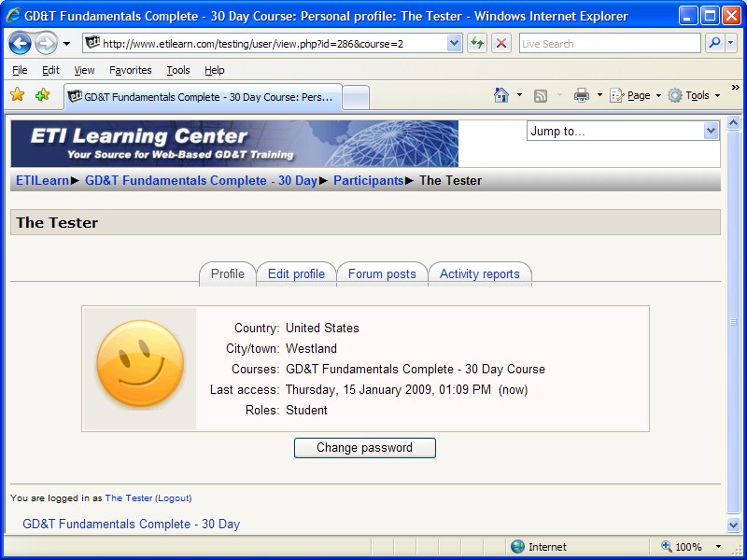The width and height of the screenshot is (747, 560).
Task: Switch to the Activity reports tab
Action: click(x=480, y=274)
